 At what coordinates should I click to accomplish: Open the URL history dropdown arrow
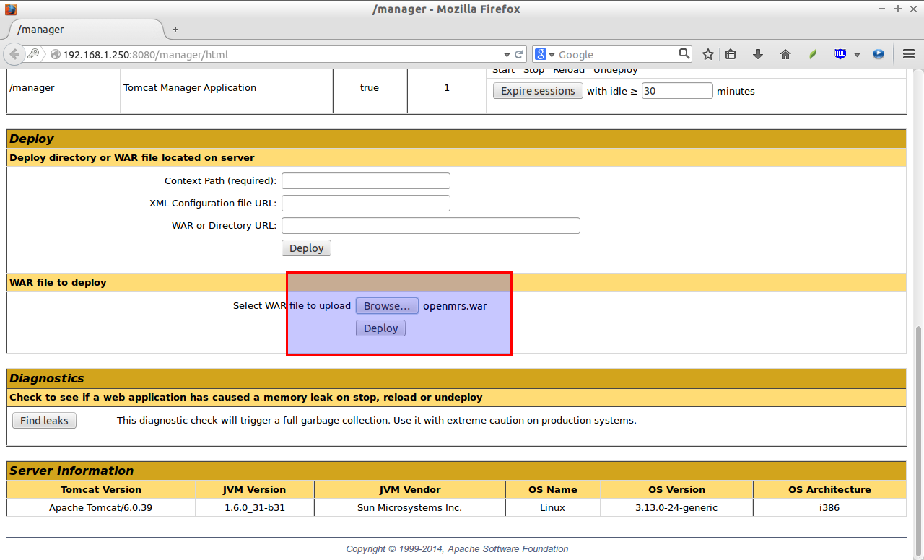[507, 55]
